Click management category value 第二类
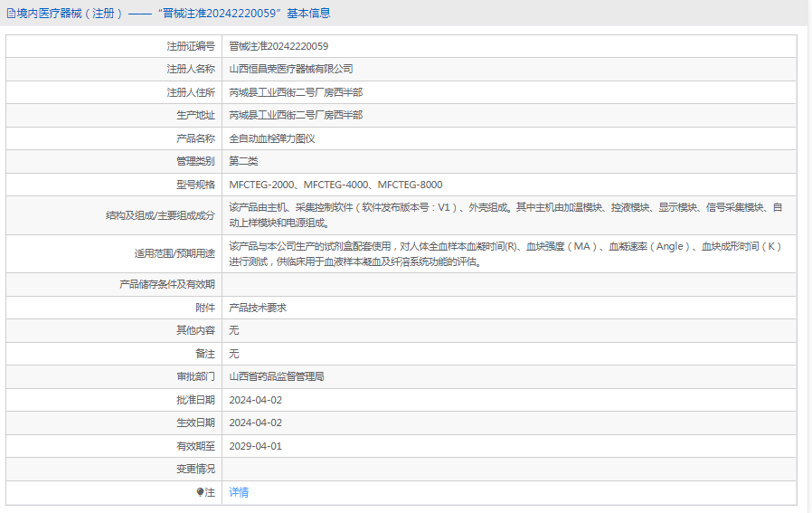This screenshot has height=513, width=812. point(243,161)
